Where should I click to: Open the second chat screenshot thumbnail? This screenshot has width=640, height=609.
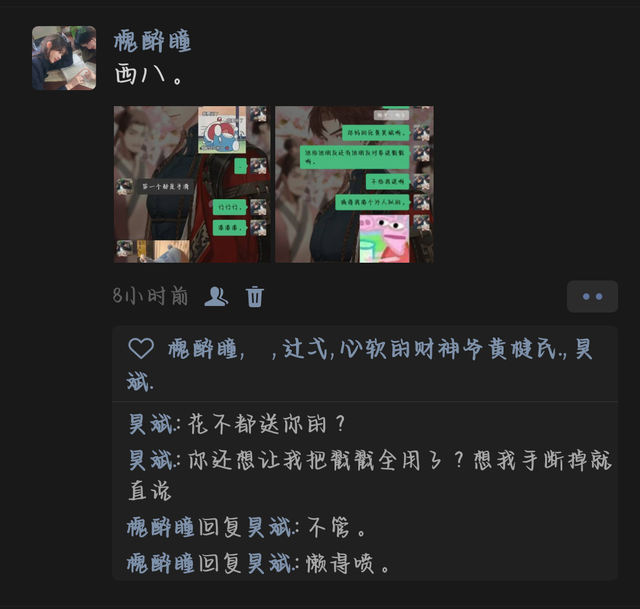(x=354, y=184)
